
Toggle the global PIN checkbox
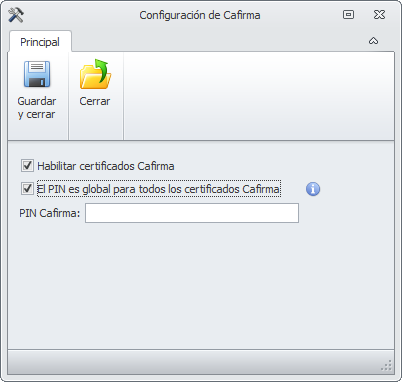point(27,189)
